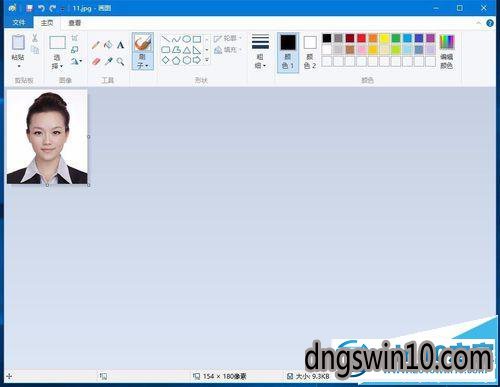The height and width of the screenshot is (387, 500).
Task: Click the portrait photo on canvas
Action: (x=47, y=137)
